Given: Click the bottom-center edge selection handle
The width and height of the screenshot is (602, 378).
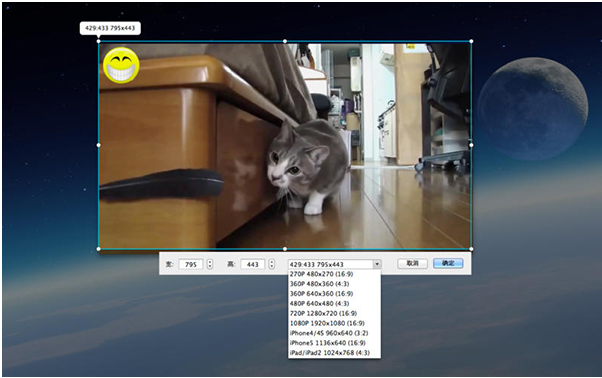Looking at the screenshot, I should (x=285, y=249).
